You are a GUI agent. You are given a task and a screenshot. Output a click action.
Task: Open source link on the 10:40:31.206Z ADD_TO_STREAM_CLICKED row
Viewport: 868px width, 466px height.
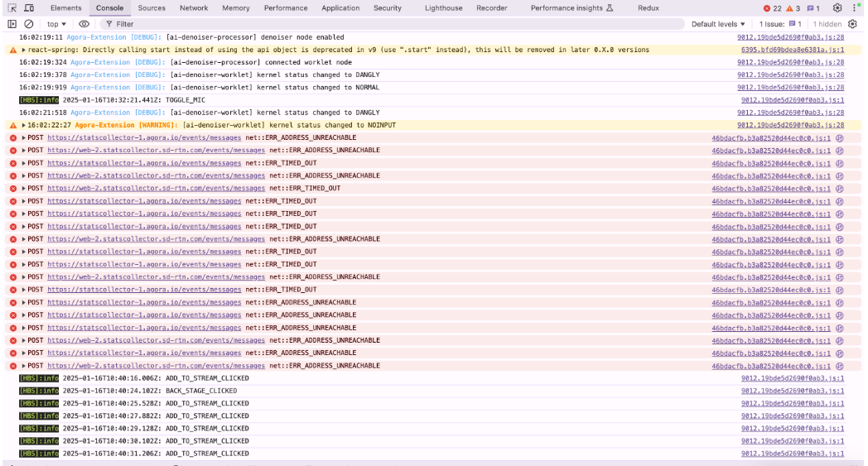[793, 454]
